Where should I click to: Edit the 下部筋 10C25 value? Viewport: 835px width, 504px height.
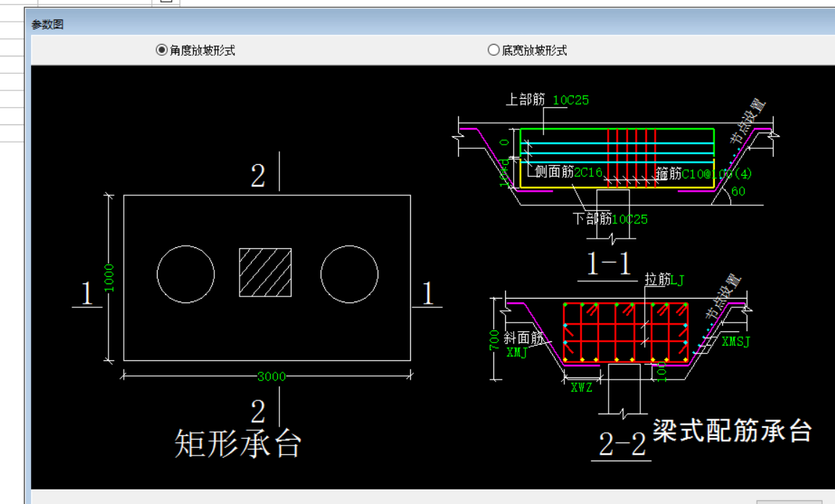[x=630, y=219]
